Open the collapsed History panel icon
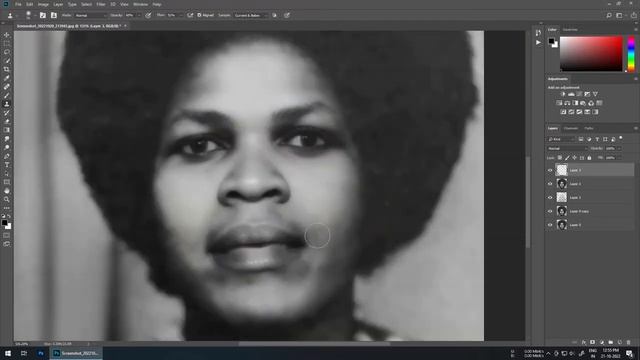The width and height of the screenshot is (640, 360). tap(538, 33)
